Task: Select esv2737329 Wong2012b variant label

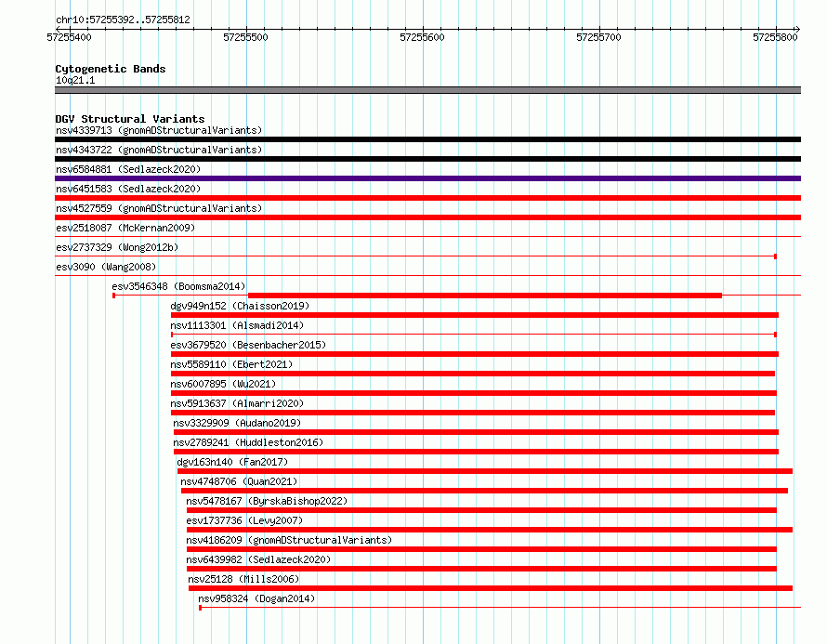Action: 117,247
